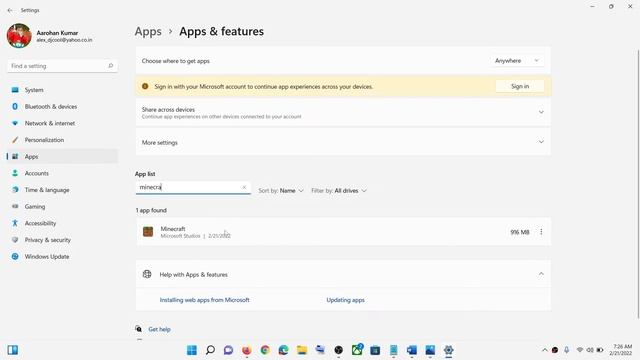Image resolution: width=640 pixels, height=360 pixels.
Task: Clear the app list search box
Action: pos(244,187)
